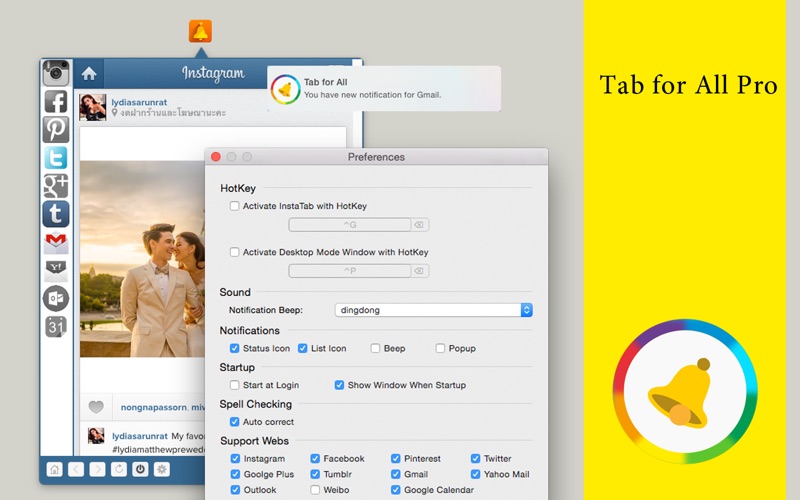Click the ^P hotkey recorder field
Screen dimensions: 800x500
pyautogui.click(x=350, y=270)
